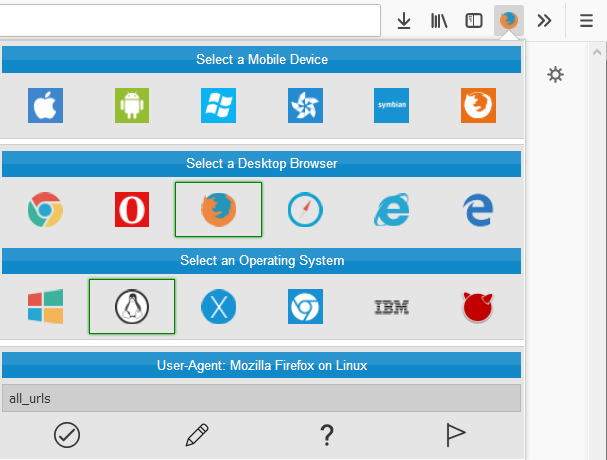The image size is (607, 460).
Task: Choose Mac OS X operating system
Action: 218,306
